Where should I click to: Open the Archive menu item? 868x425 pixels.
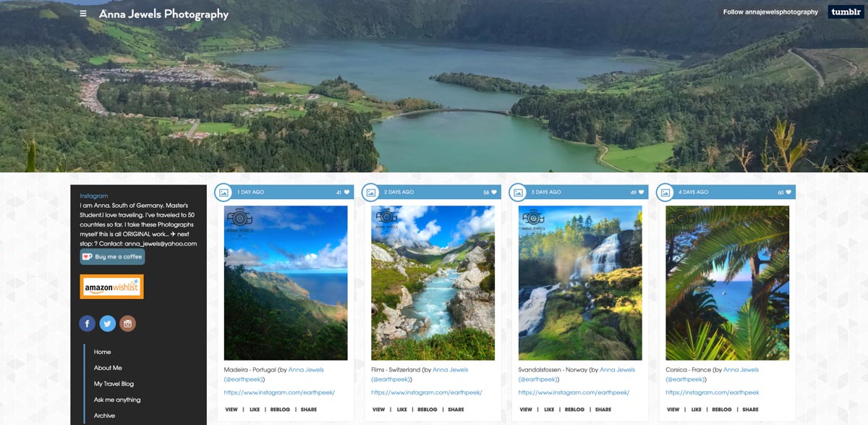click(x=104, y=416)
